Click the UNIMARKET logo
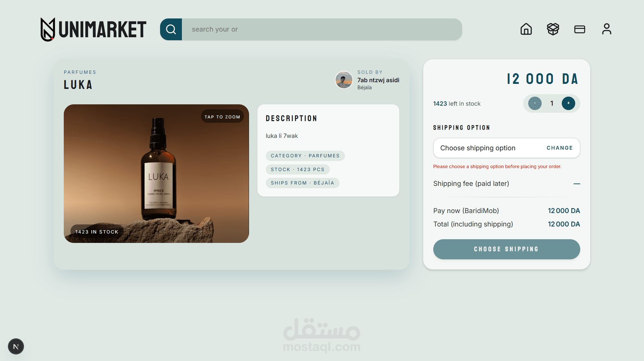 click(93, 30)
